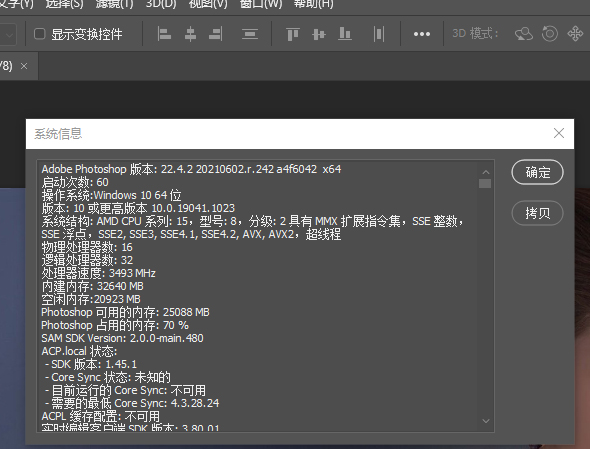Open the 选择(S) menu

64,4
